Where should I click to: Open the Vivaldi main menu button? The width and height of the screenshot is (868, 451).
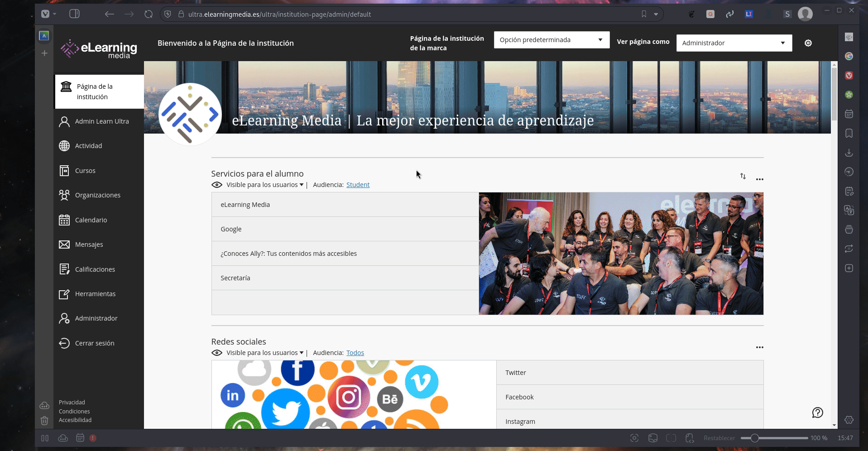point(45,14)
